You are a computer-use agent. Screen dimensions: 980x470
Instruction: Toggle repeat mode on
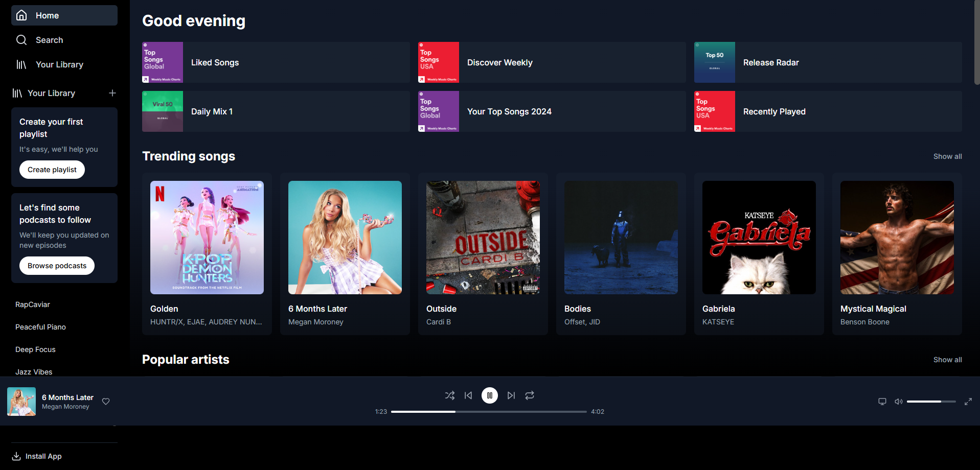point(530,395)
